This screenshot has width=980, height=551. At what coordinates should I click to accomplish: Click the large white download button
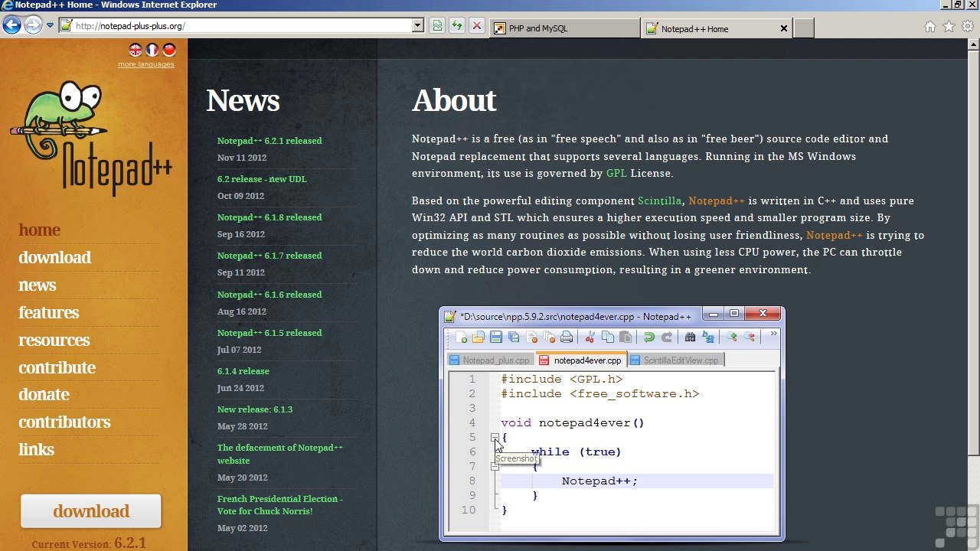pyautogui.click(x=91, y=511)
